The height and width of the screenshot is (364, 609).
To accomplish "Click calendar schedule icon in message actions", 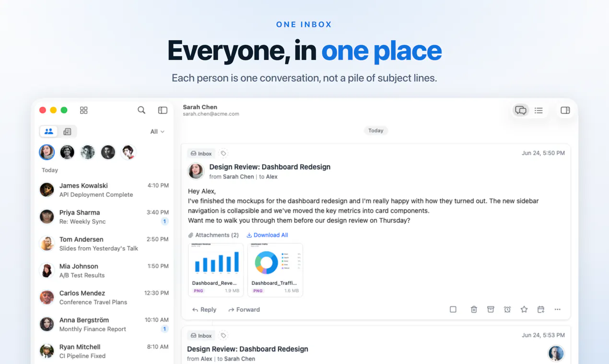I will [x=541, y=309].
